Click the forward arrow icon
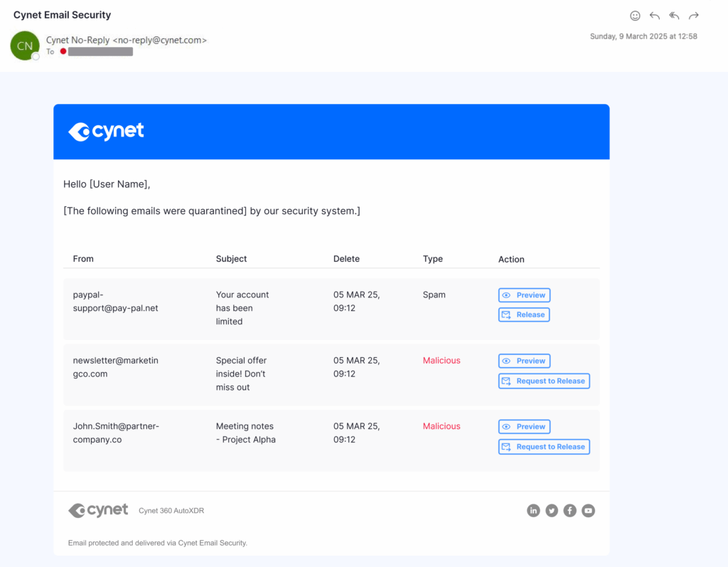 pos(692,15)
